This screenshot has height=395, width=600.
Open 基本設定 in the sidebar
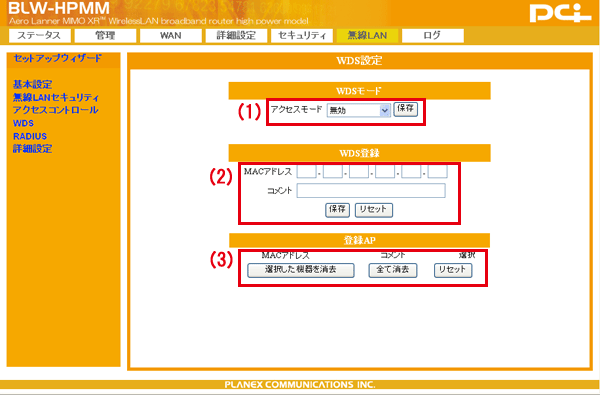[33, 84]
